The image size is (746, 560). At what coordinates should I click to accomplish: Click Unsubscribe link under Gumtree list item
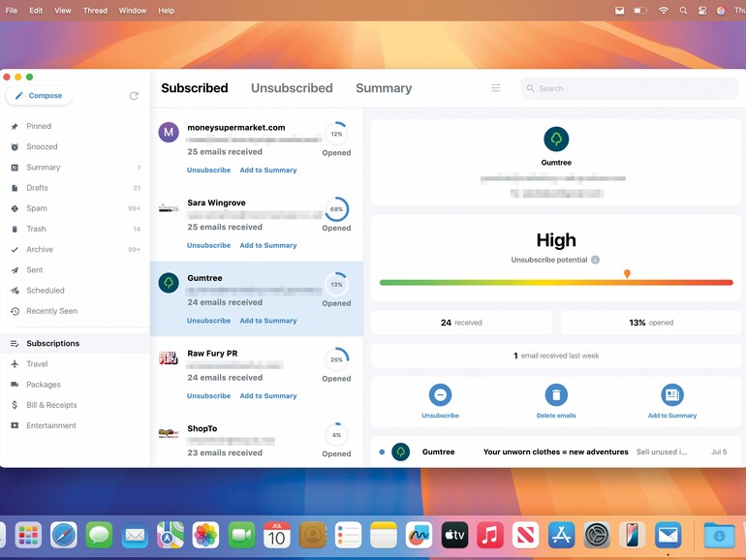coord(208,320)
